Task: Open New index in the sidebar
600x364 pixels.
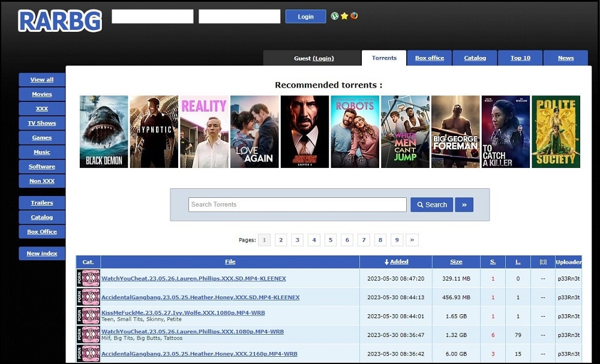Action: pos(42,254)
